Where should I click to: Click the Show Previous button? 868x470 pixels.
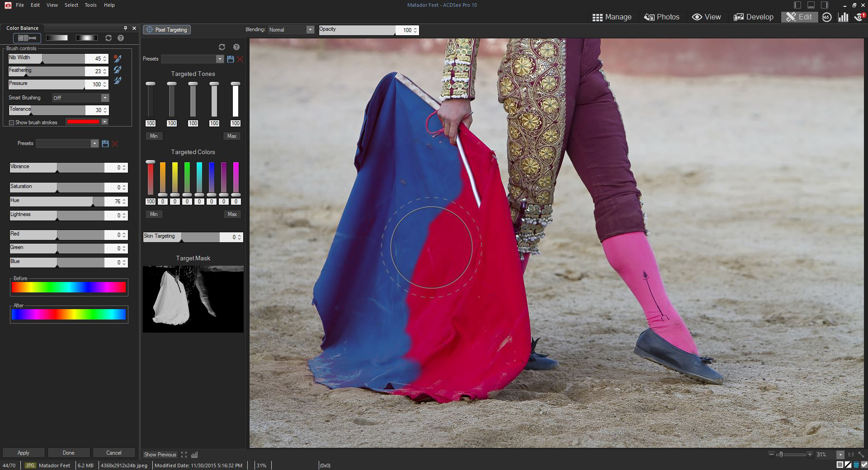pos(160,455)
